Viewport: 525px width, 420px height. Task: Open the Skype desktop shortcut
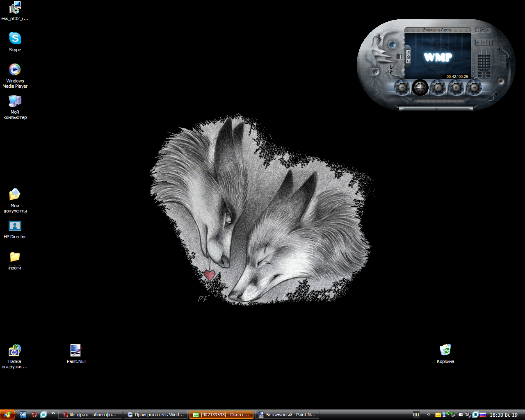click(x=15, y=39)
